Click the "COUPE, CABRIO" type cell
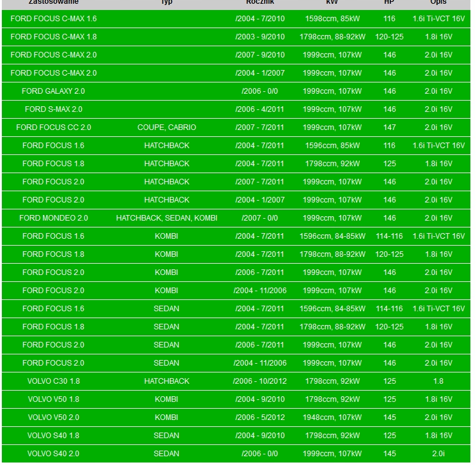The width and height of the screenshot is (476, 465). pos(167,127)
